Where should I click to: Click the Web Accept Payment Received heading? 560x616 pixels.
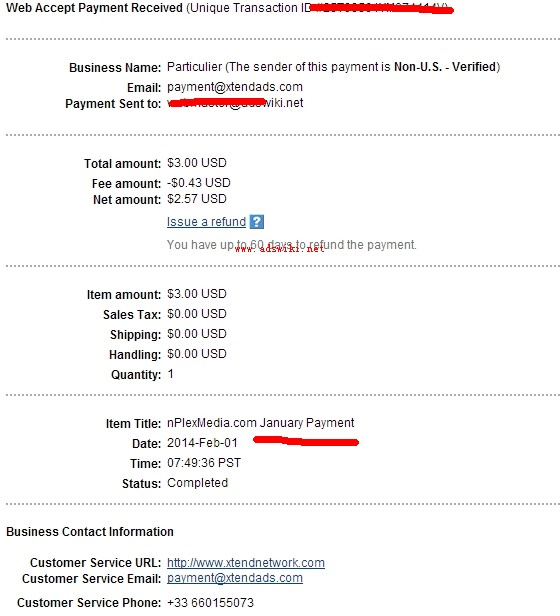click(x=94, y=8)
